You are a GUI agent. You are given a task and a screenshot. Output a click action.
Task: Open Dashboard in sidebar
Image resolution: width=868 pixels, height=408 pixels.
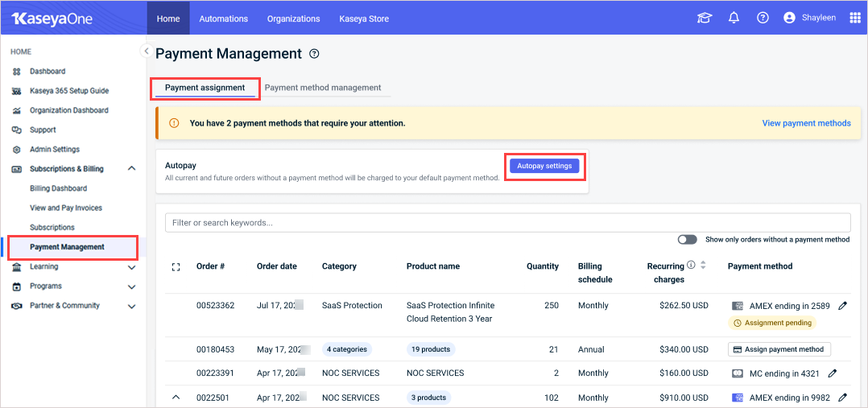tap(48, 72)
